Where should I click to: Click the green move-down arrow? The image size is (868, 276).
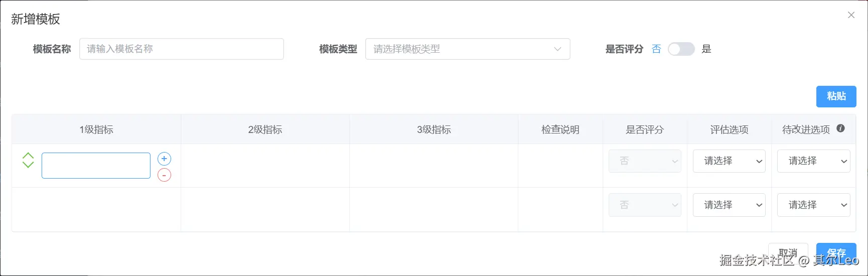tap(28, 165)
